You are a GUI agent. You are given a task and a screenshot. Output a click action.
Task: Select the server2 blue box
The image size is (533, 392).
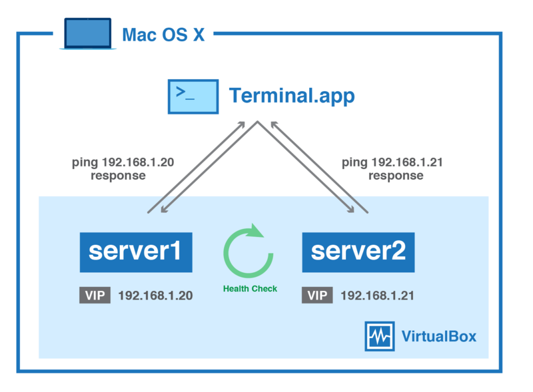(358, 252)
